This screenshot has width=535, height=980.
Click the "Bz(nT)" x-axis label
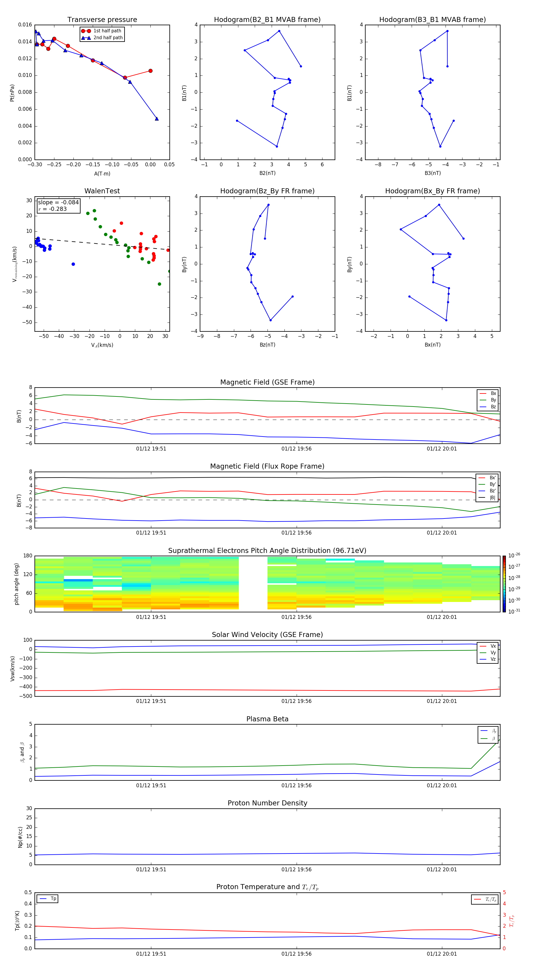(x=267, y=345)
